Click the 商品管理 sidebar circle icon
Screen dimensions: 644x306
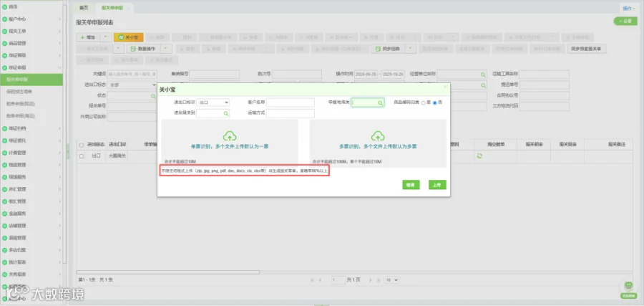coord(4,43)
